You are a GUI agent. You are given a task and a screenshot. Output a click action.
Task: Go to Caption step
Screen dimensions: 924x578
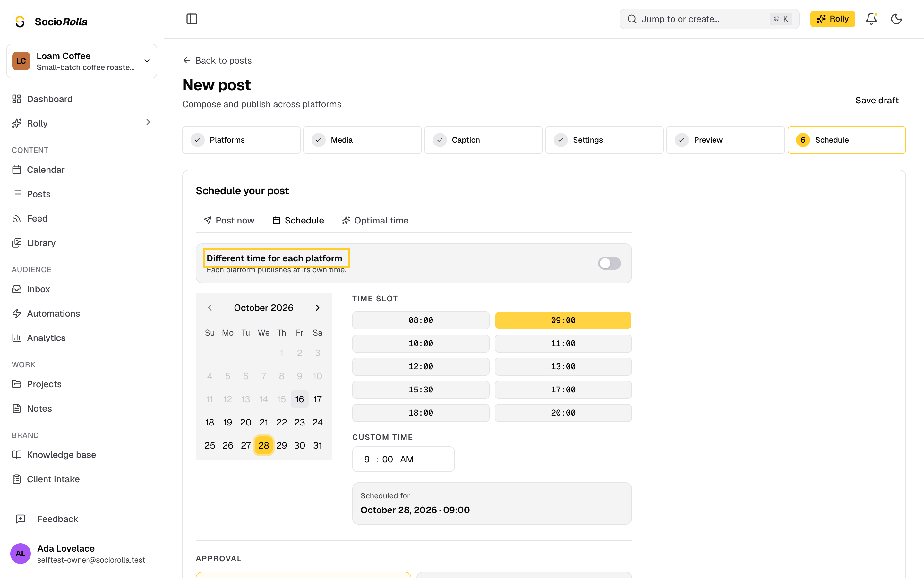point(483,140)
